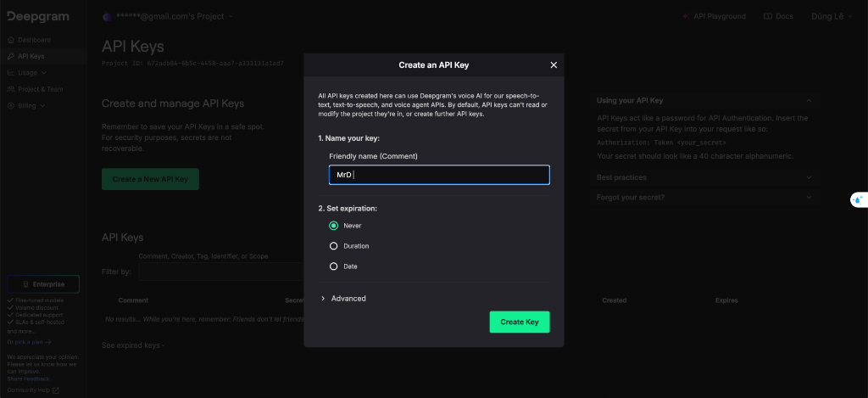Click the Project & Team people icon
The height and width of the screenshot is (398, 868).
11,89
